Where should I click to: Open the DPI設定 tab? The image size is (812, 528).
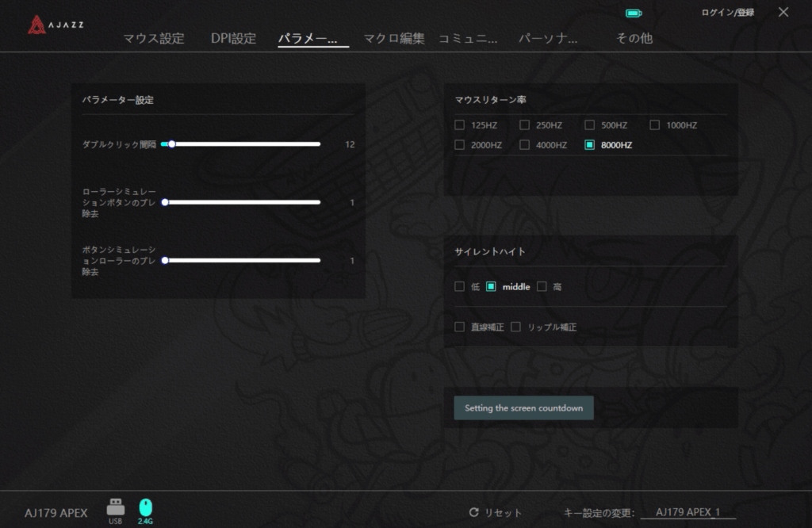tap(233, 38)
